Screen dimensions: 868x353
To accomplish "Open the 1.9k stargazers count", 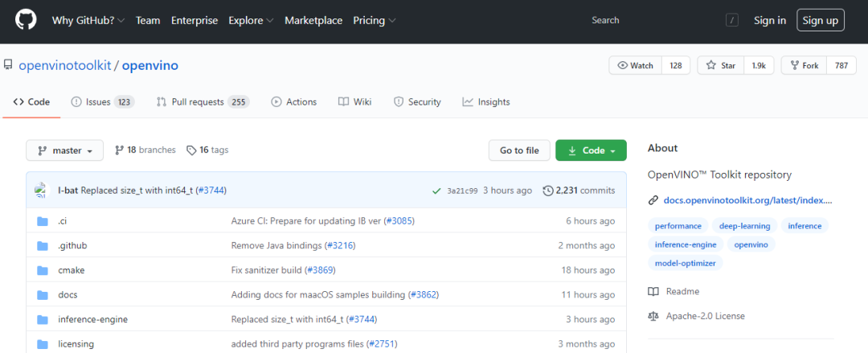I will click(x=759, y=65).
